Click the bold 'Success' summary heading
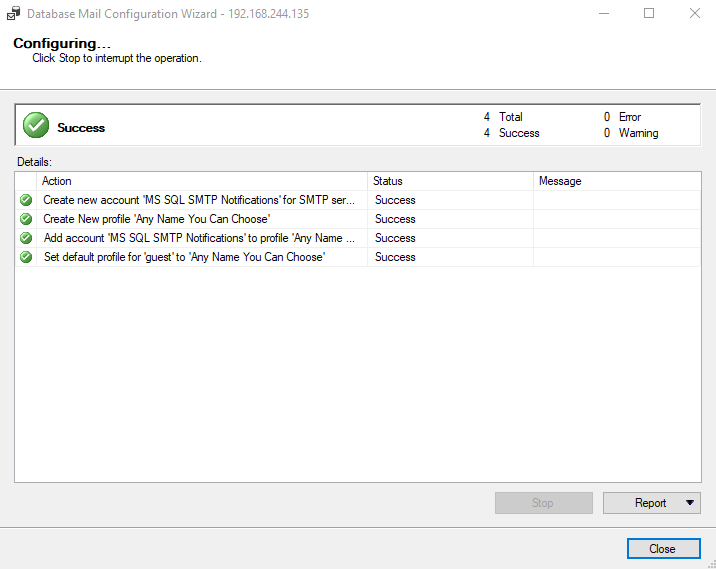The height and width of the screenshot is (569, 716). point(81,128)
